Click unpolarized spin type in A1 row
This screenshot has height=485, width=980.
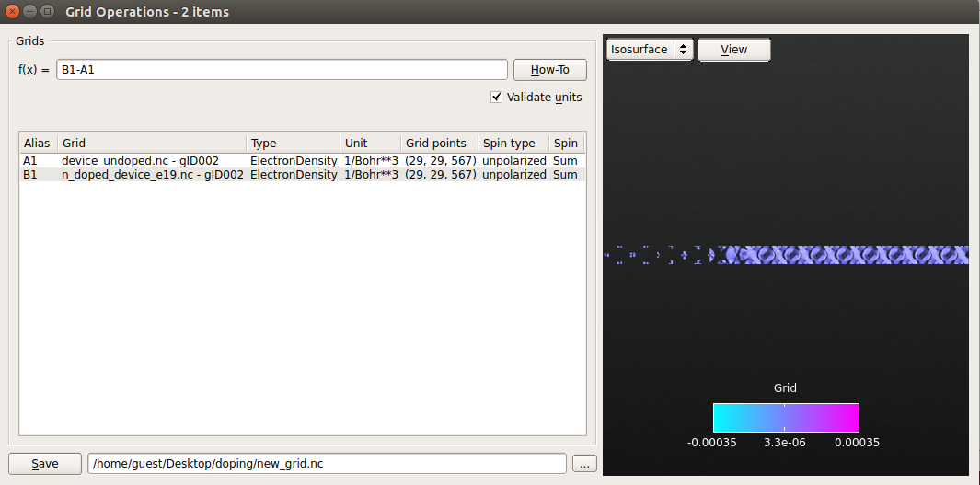click(x=514, y=161)
